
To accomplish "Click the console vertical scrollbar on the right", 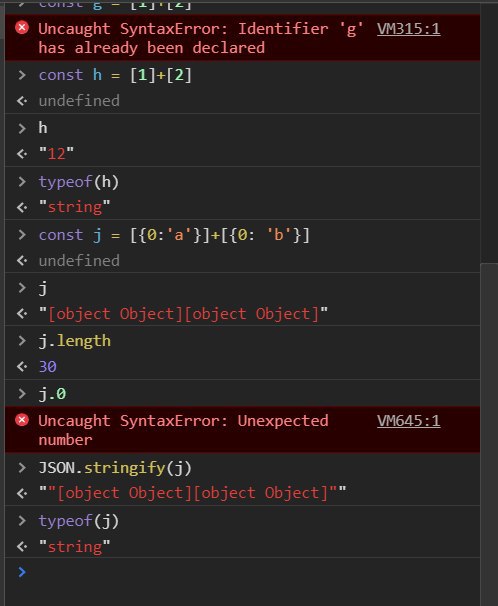I will click(x=489, y=433).
